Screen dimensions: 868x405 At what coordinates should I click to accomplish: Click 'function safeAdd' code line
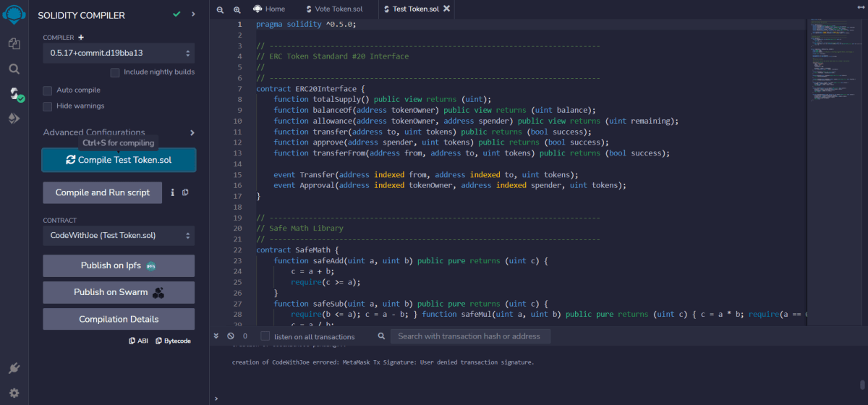tap(412, 260)
